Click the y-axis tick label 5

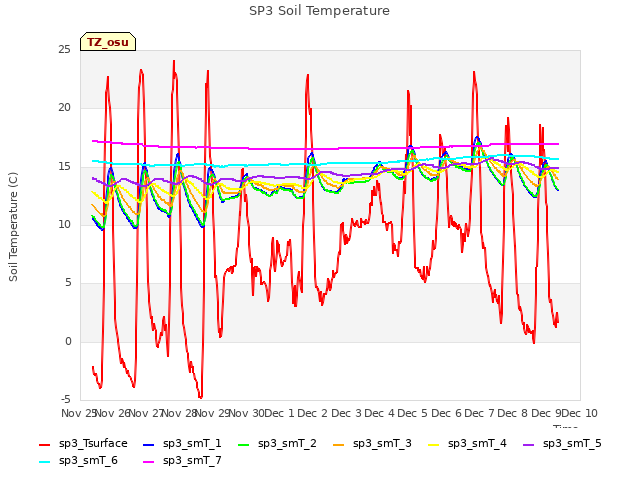point(68,282)
